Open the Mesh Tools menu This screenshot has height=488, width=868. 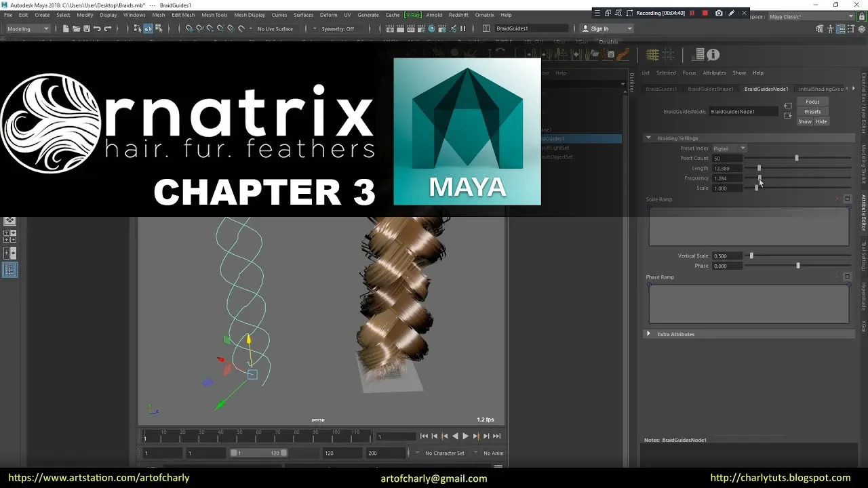coord(214,15)
